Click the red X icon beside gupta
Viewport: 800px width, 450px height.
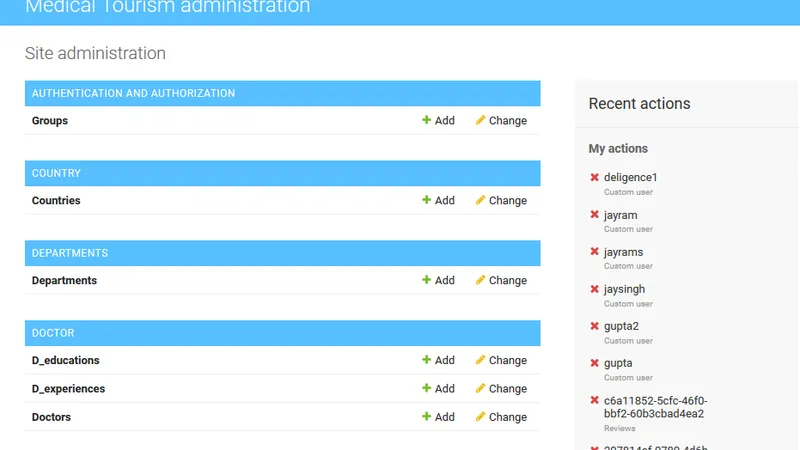pyautogui.click(x=594, y=363)
